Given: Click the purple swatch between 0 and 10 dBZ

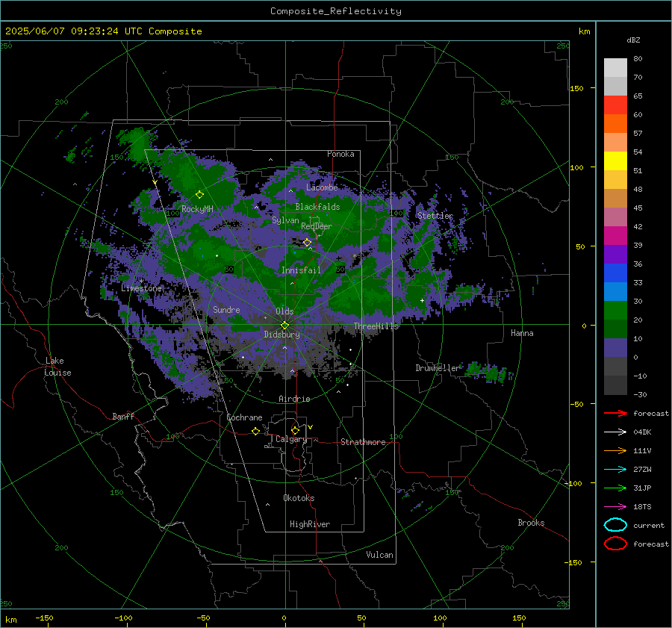Looking at the screenshot, I should [x=615, y=348].
